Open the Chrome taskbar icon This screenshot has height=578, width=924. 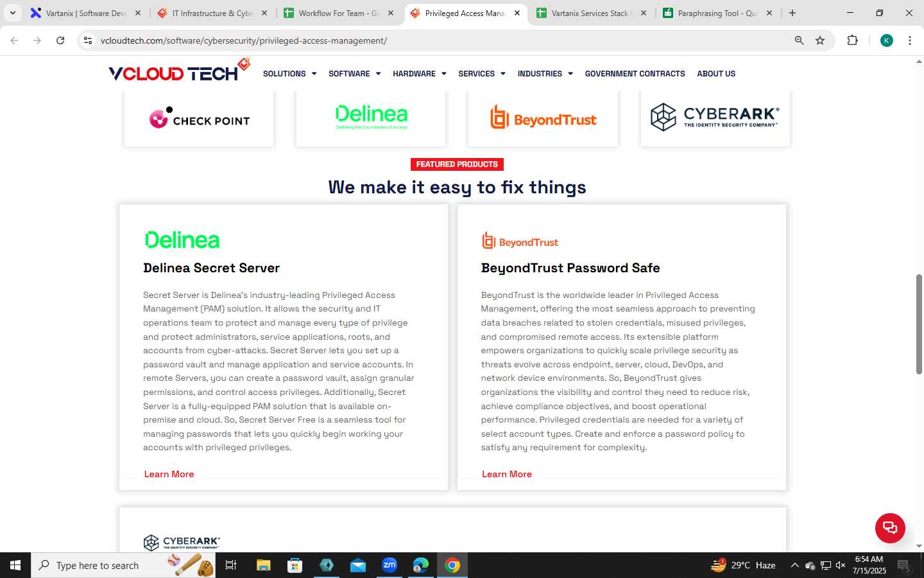(452, 565)
